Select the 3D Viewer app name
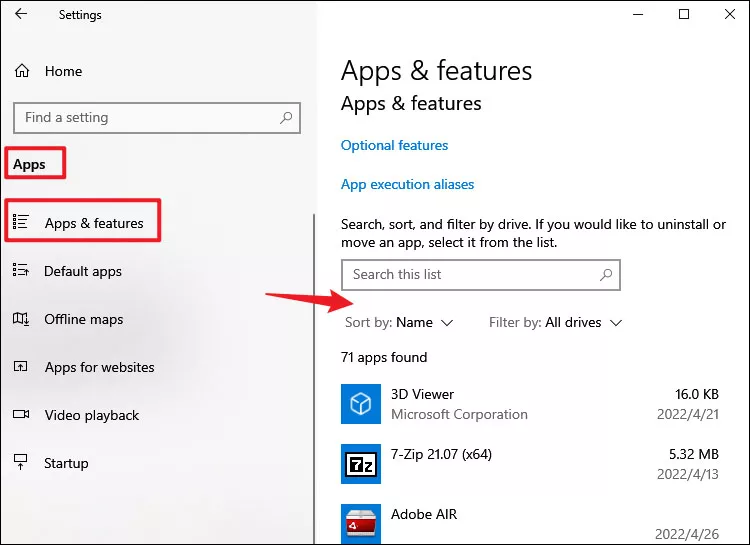The width and height of the screenshot is (750, 545). pyautogui.click(x=422, y=394)
